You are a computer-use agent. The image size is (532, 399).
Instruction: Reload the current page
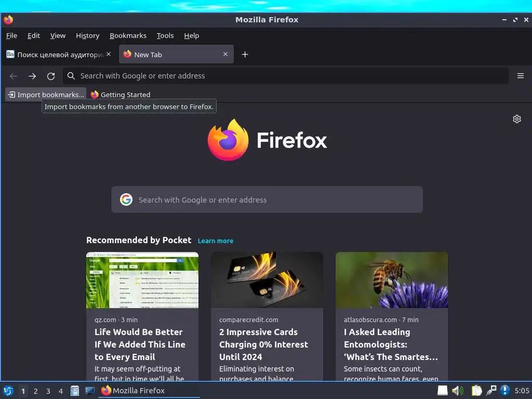[x=51, y=76]
